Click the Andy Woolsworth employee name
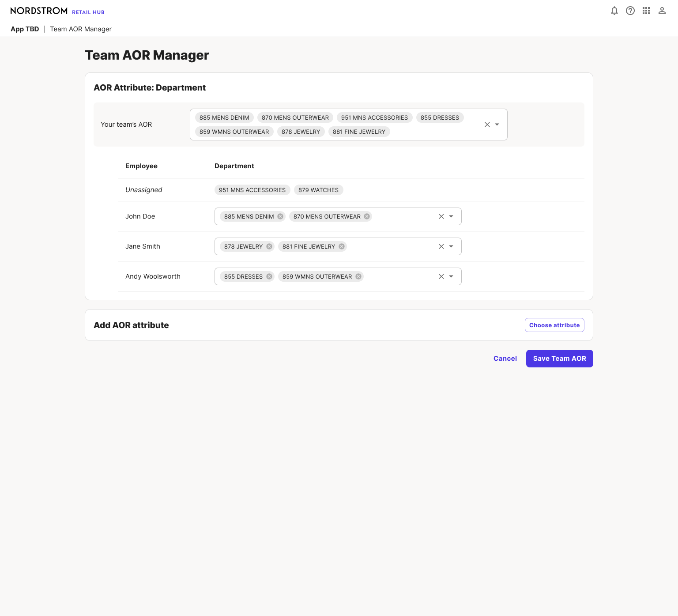Viewport: 678px width, 616px height. (153, 276)
